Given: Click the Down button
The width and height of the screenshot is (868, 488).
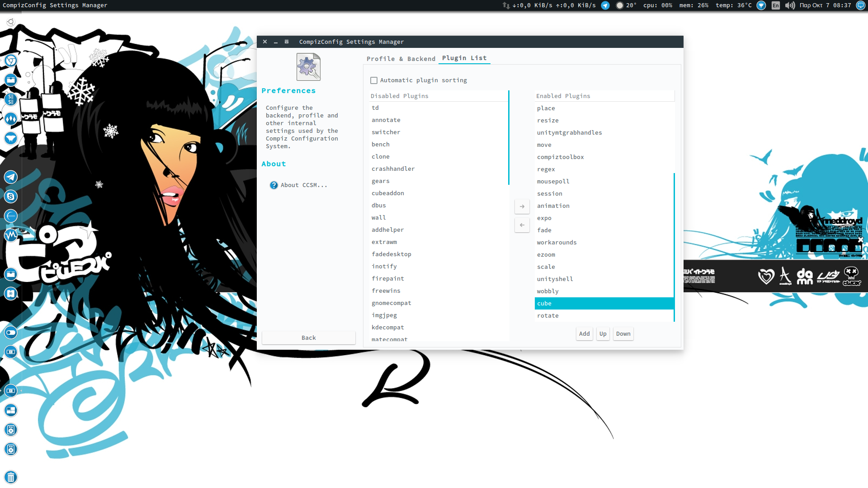Looking at the screenshot, I should [623, 334].
